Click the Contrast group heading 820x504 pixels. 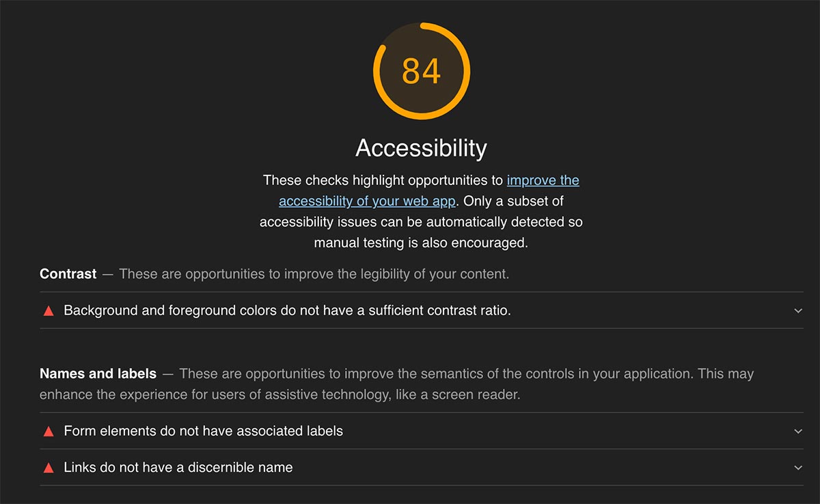[68, 274]
